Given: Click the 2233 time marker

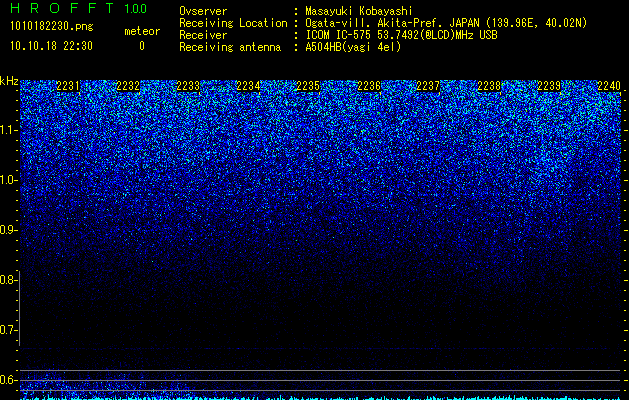Looking at the screenshot, I should coord(188,86).
